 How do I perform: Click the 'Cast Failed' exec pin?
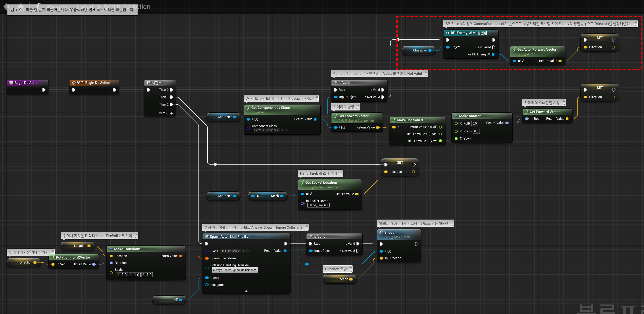click(494, 47)
